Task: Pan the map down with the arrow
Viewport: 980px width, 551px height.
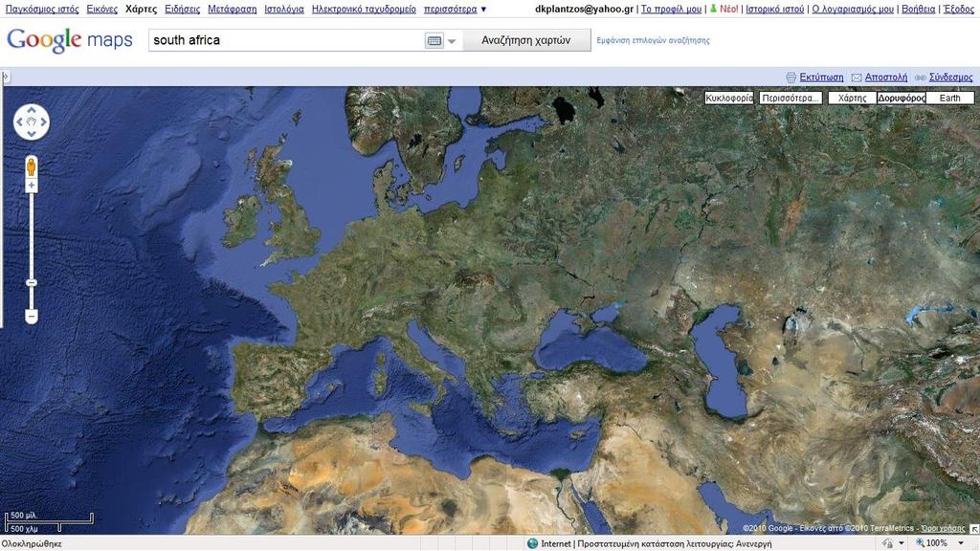Action: pyautogui.click(x=32, y=134)
